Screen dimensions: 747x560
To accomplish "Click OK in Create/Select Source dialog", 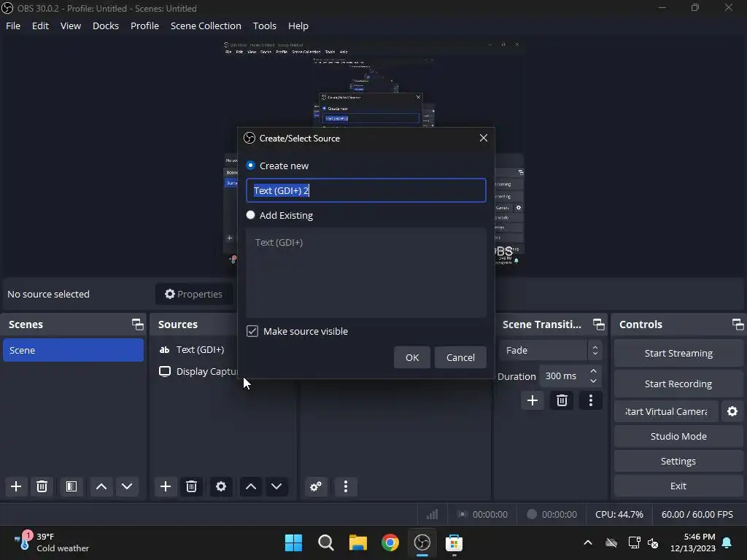I will pyautogui.click(x=412, y=357).
